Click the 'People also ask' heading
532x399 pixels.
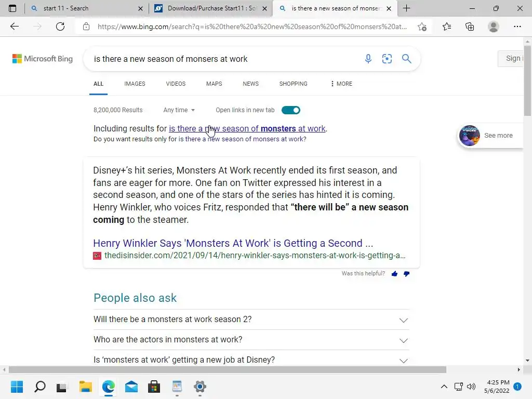[x=135, y=298]
